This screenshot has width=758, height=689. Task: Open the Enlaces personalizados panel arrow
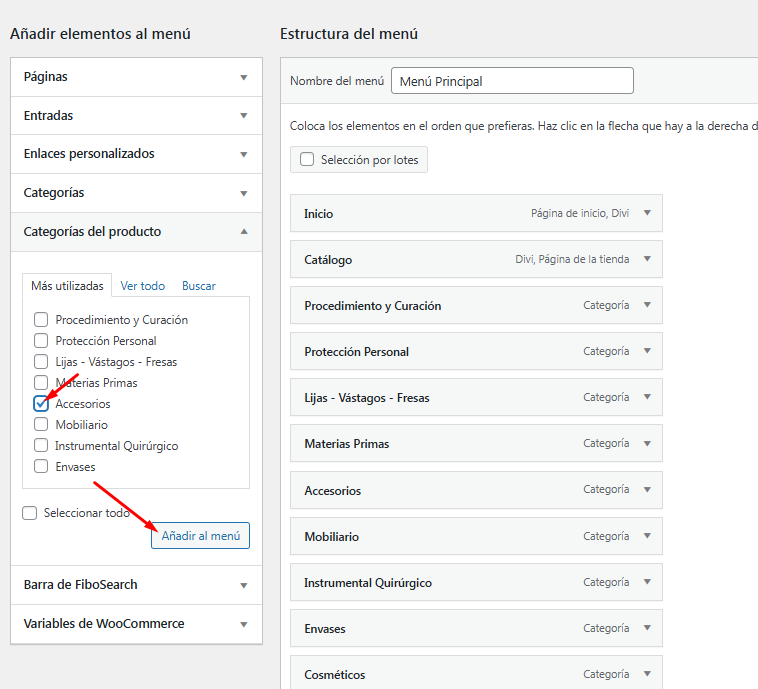pos(243,154)
